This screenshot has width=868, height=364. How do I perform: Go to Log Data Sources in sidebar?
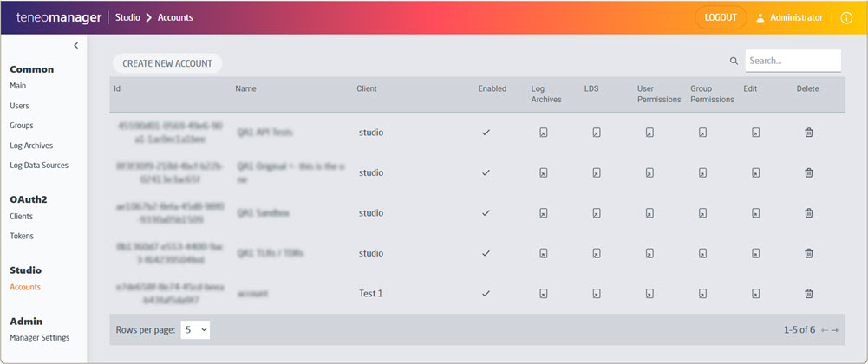point(39,166)
